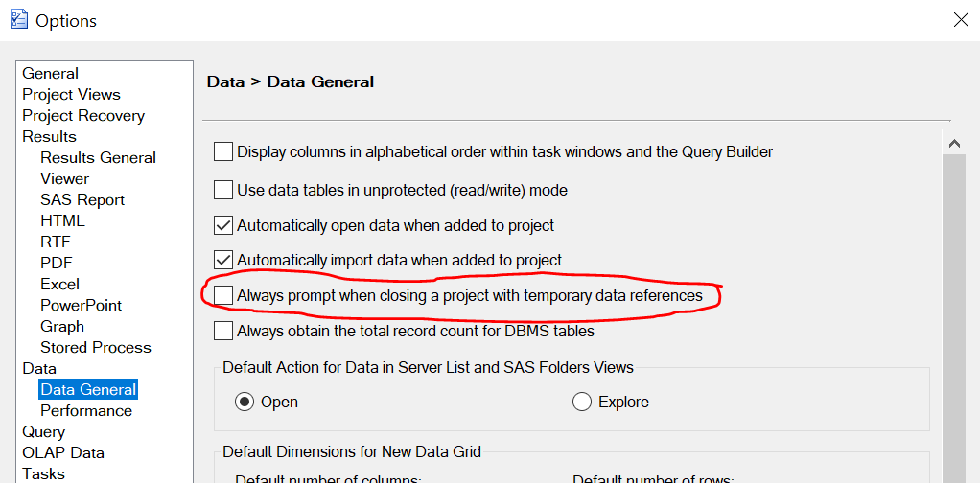Switch to the Performance data settings
The height and width of the screenshot is (483, 980).
click(x=86, y=410)
